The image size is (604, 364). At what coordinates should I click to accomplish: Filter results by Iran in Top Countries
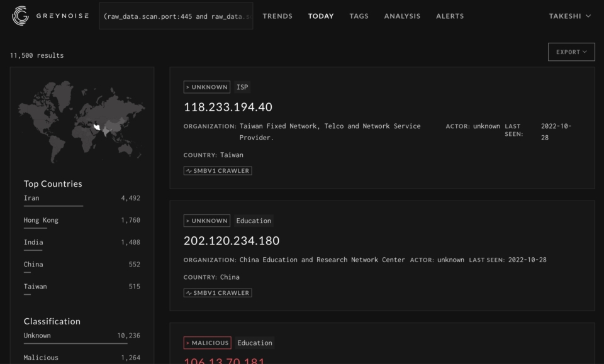(x=30, y=197)
